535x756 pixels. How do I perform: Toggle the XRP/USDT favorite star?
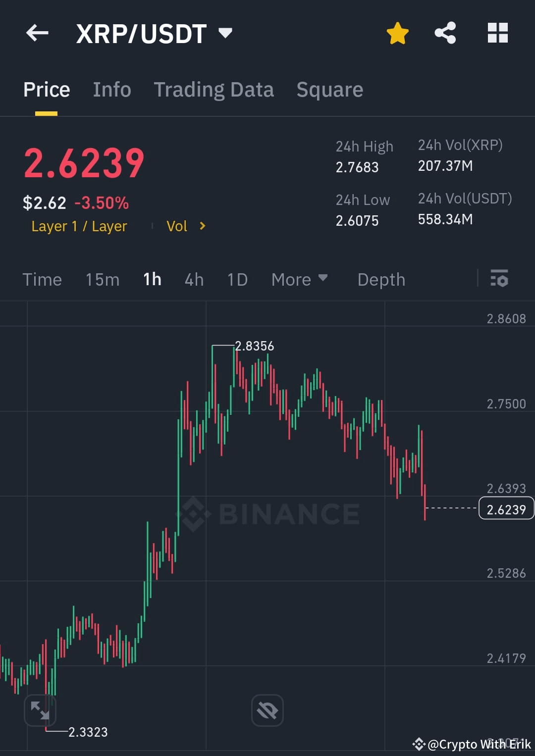[397, 32]
